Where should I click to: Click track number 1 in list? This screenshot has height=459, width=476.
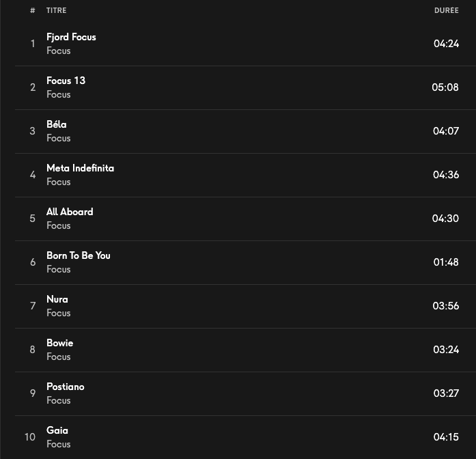coord(33,44)
